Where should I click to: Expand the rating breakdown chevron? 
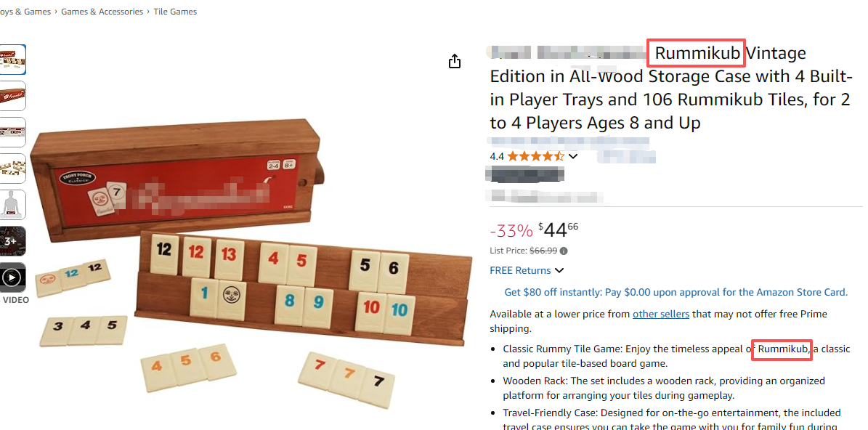[x=573, y=156]
